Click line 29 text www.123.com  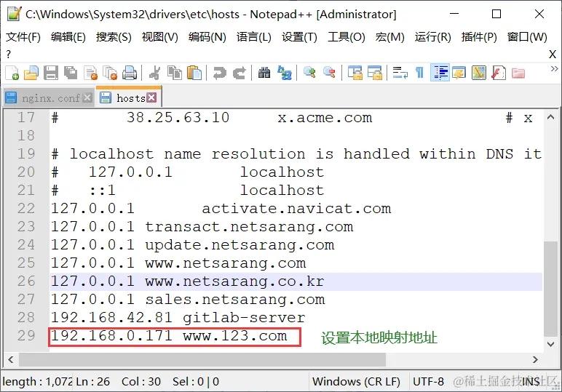tap(235, 336)
